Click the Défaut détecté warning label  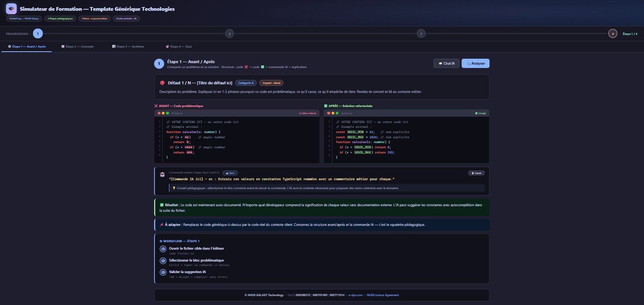click(x=308, y=113)
